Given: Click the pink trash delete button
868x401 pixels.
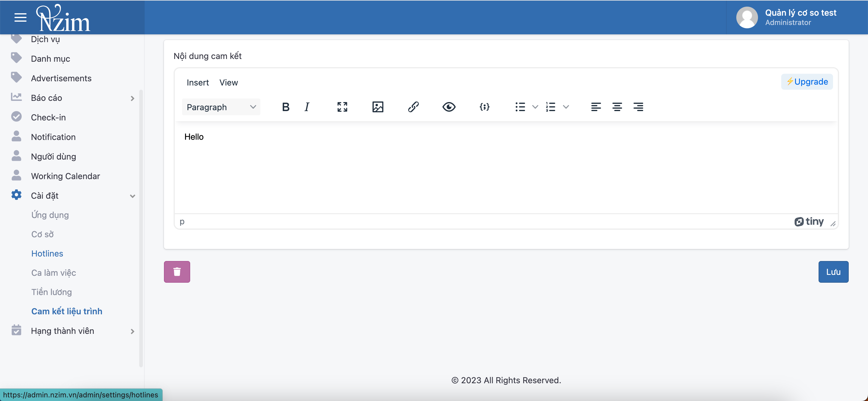Looking at the screenshot, I should pos(177,272).
